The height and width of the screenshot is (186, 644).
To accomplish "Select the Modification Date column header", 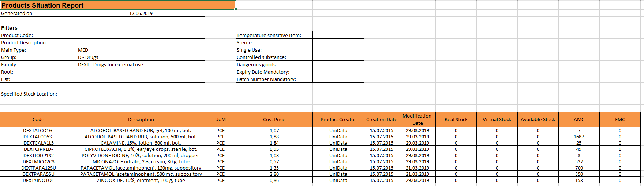I will coord(417,119).
